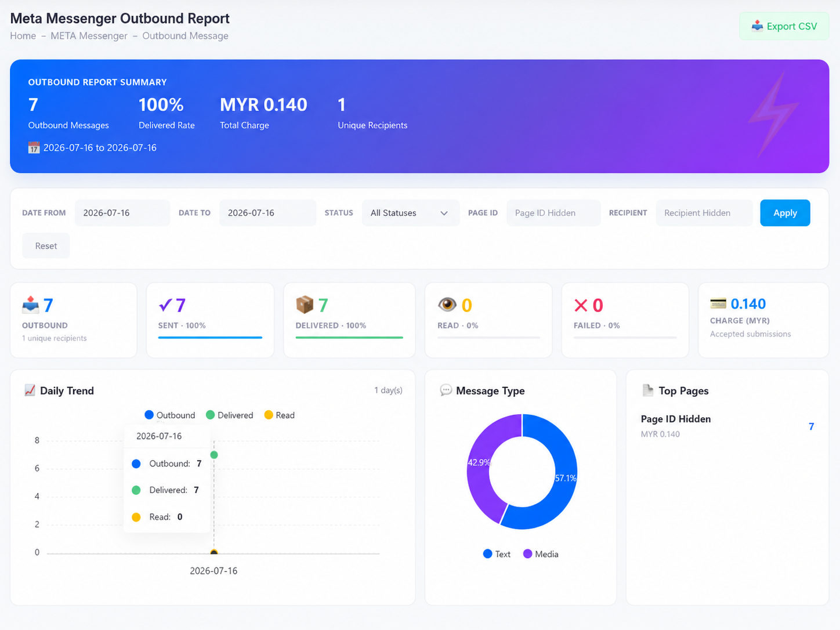Screen dimensions: 840x630
Task: Click the Recipient input field
Action: (704, 213)
